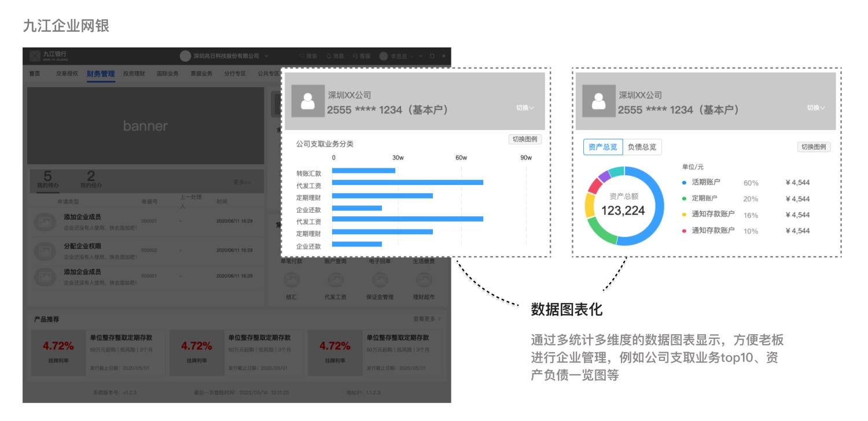Click the search magnifier icon (搜索)
This screenshot has height=421, width=868.
click(302, 56)
